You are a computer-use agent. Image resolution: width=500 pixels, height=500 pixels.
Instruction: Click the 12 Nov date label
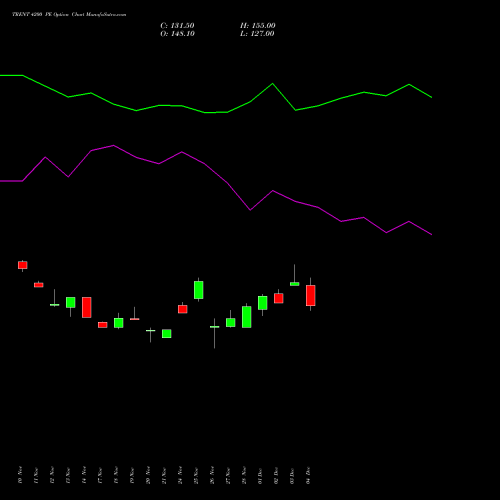click(52, 475)
